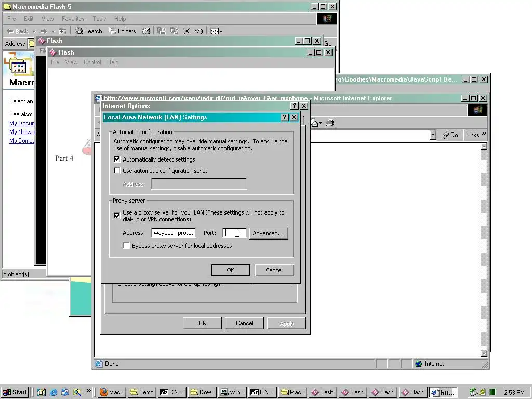
Task: Click scroll down arrow in Internet Explorer
Action: pos(484,353)
